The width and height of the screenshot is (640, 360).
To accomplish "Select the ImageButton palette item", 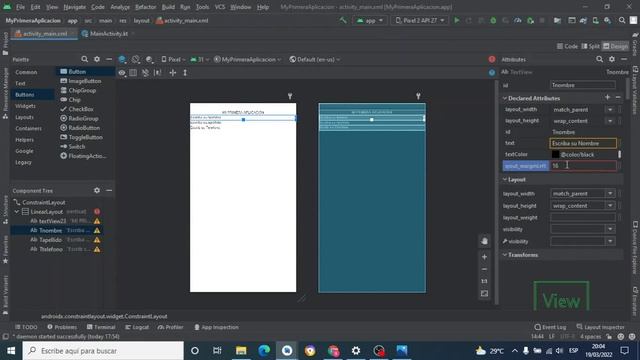I will 85,81.
